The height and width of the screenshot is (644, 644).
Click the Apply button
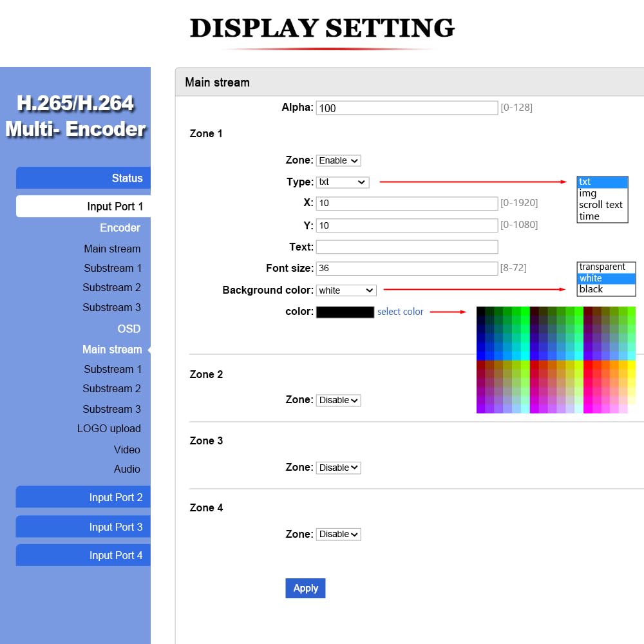pyautogui.click(x=305, y=588)
